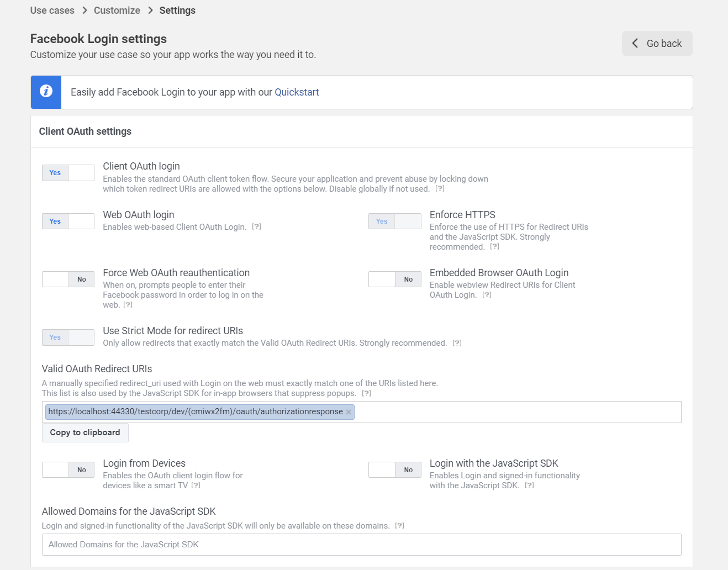Image resolution: width=728 pixels, height=570 pixels.
Task: Open help for Enforce HTTPS
Action: [x=493, y=246]
